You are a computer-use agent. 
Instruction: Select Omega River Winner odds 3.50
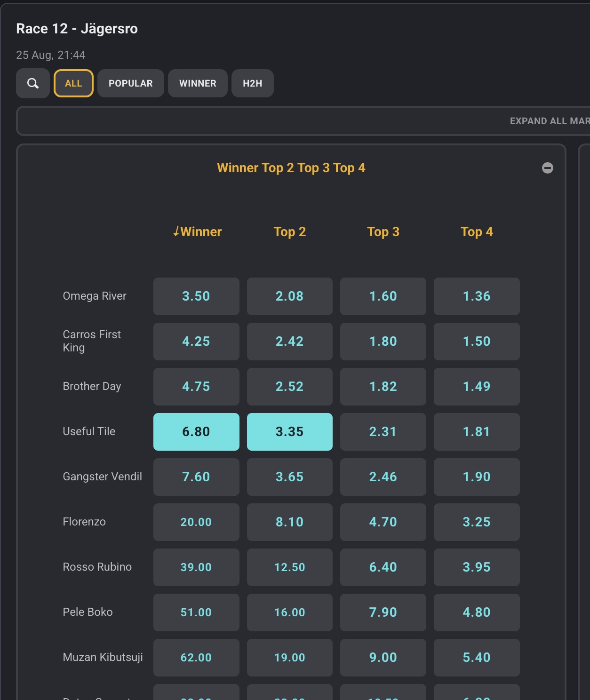pos(196,296)
